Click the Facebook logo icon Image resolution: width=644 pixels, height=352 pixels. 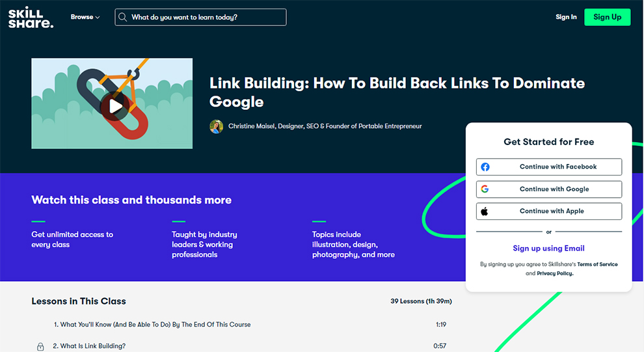[485, 167]
